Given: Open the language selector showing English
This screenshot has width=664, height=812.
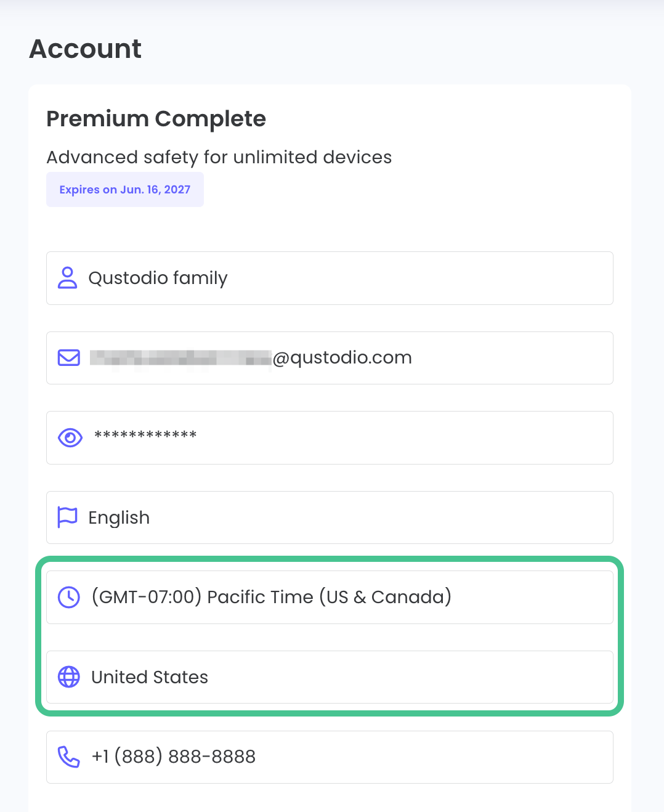Looking at the screenshot, I should pos(330,518).
